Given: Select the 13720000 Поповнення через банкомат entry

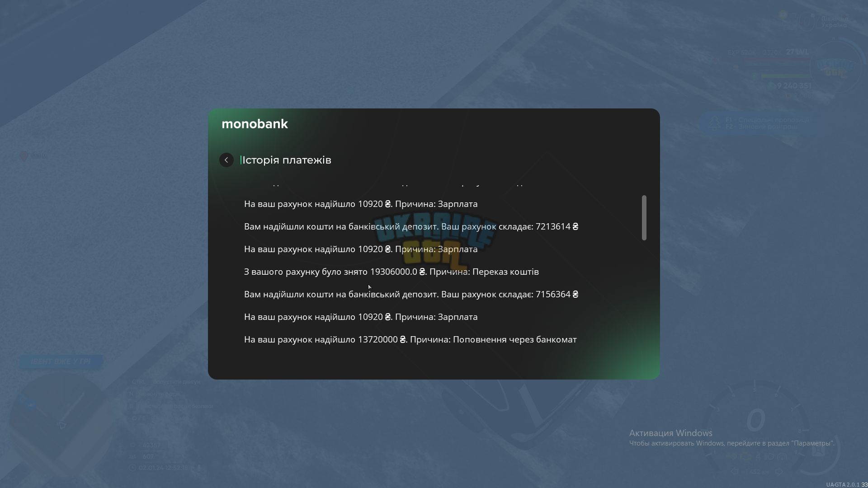Looking at the screenshot, I should click(410, 339).
